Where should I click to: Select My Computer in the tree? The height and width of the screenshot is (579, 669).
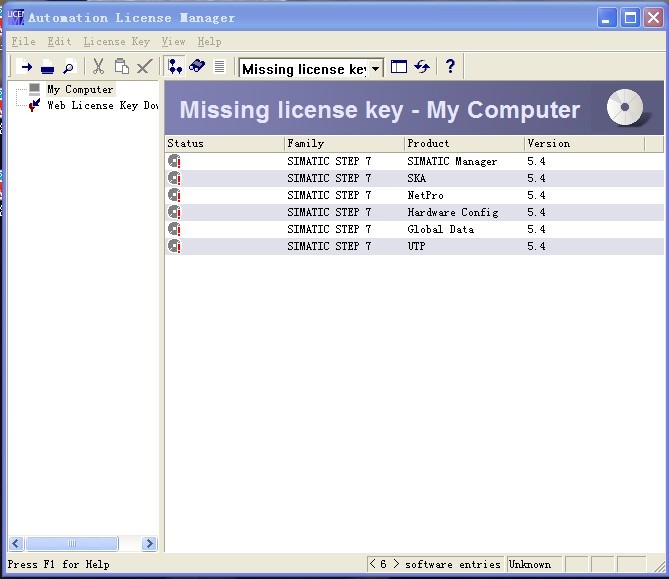(80, 90)
